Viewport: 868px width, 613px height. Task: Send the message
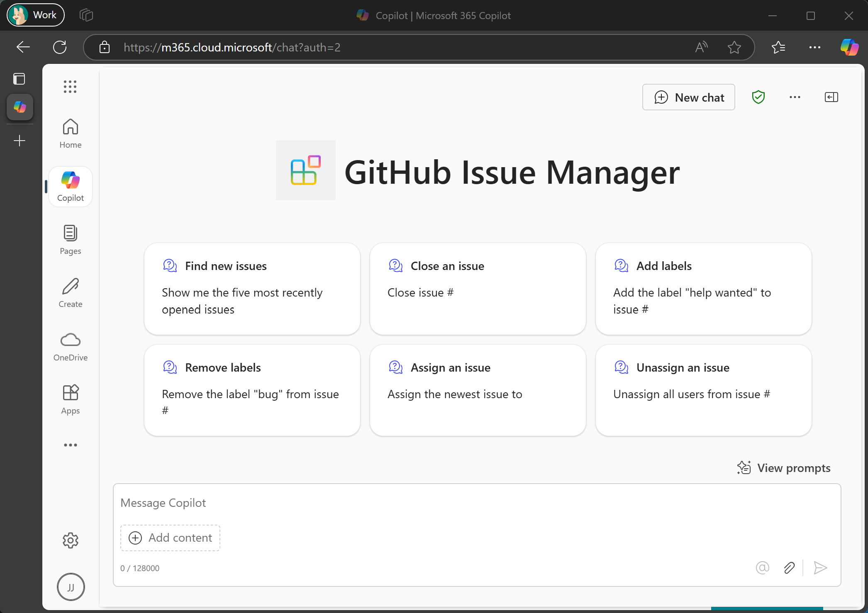pyautogui.click(x=821, y=568)
